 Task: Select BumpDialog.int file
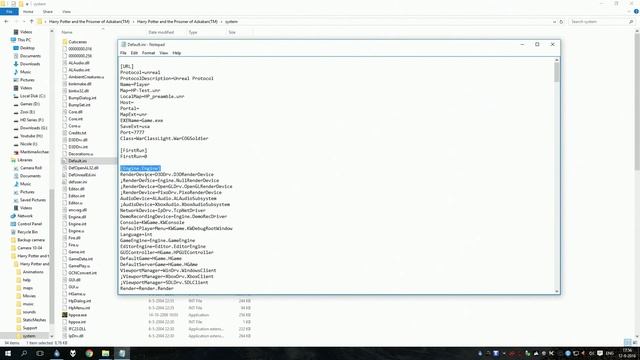click(82, 98)
